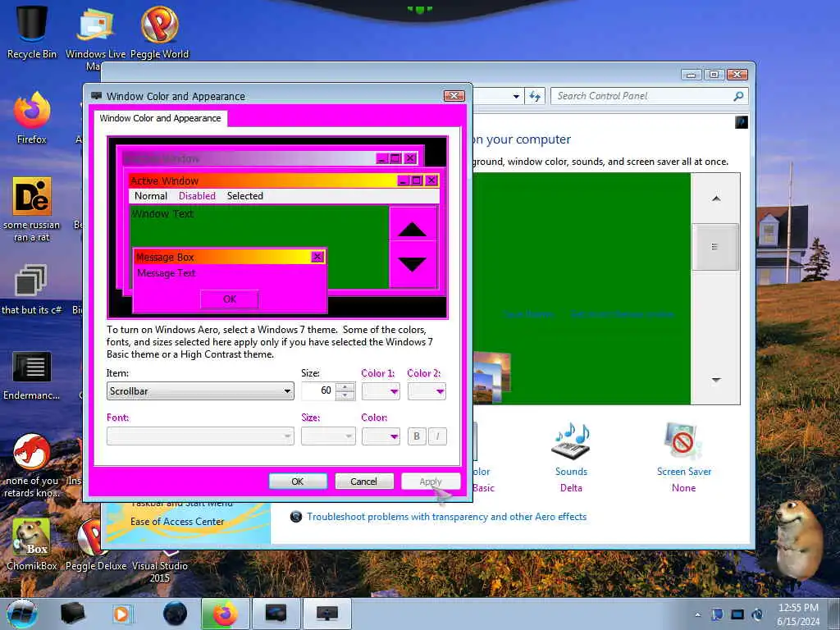
Task: Select the Window Color and Appearance tab
Action: pyautogui.click(x=160, y=118)
